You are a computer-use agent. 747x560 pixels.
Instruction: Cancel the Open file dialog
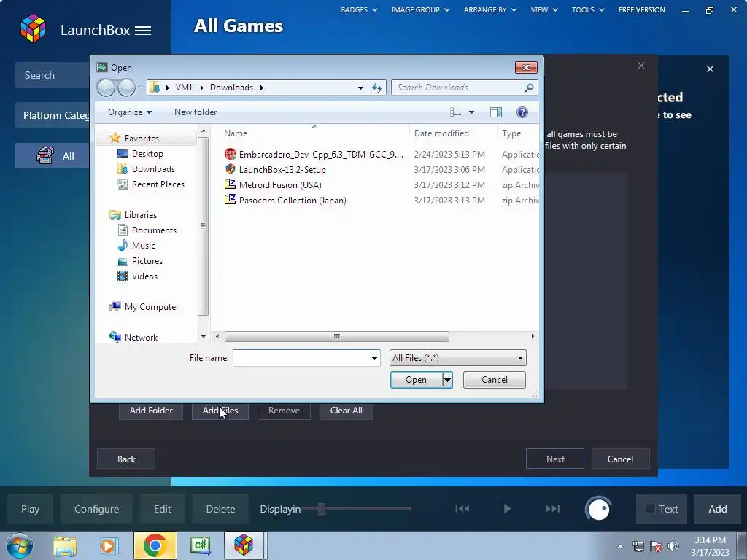pyautogui.click(x=495, y=379)
